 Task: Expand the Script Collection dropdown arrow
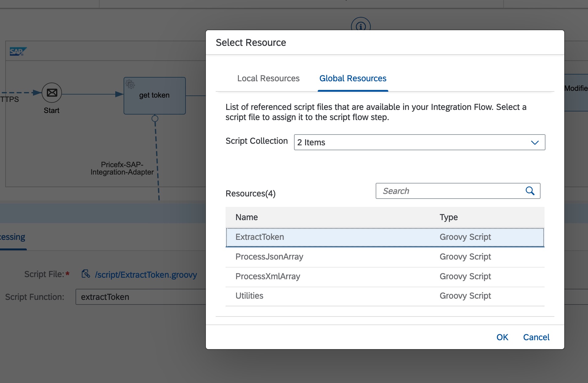click(x=535, y=143)
